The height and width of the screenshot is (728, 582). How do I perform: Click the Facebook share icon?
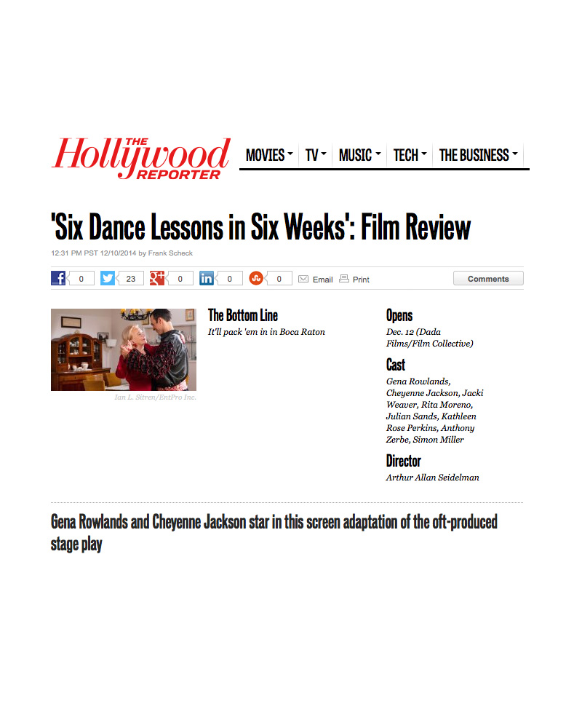tap(58, 278)
